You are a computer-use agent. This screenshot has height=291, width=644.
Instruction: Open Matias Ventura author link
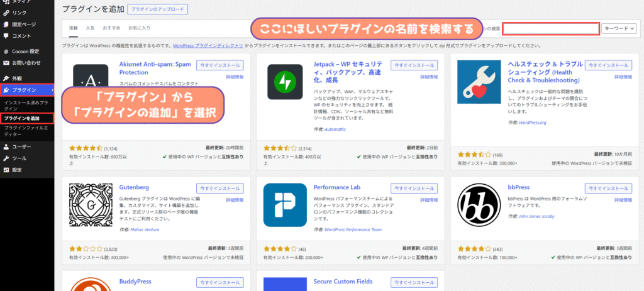coord(145,229)
